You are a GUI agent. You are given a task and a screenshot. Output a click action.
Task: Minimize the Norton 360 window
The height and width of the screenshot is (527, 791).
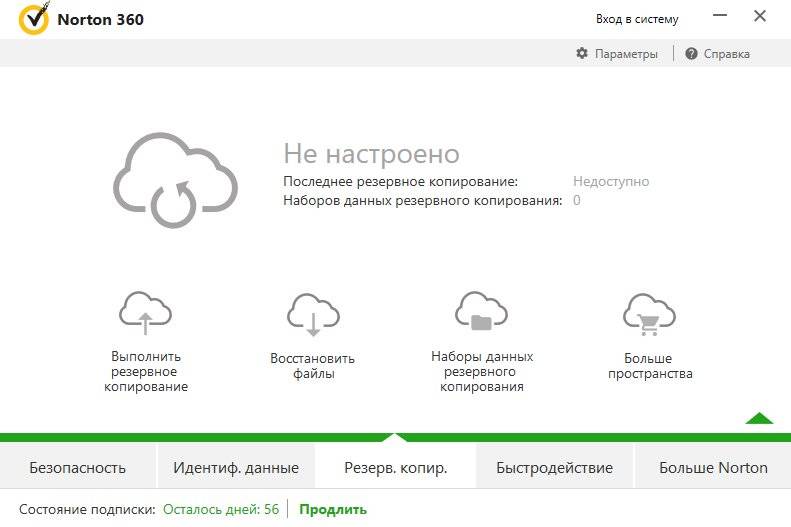tap(720, 16)
